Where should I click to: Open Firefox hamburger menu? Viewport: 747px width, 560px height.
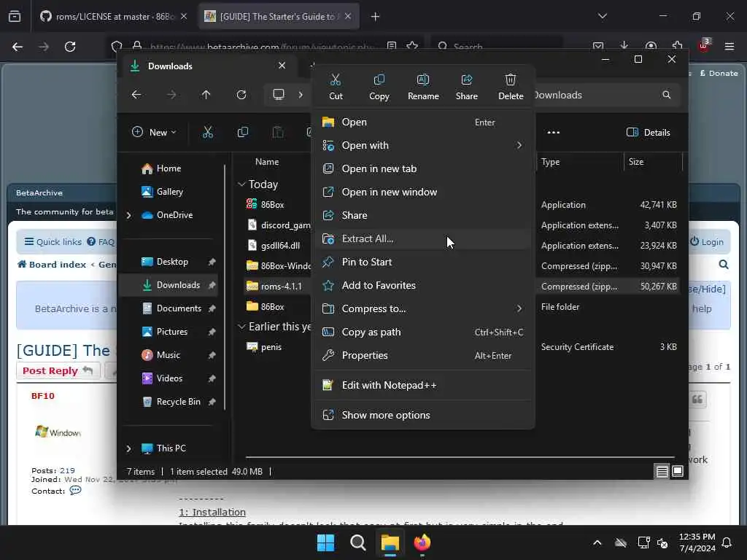[x=729, y=47]
